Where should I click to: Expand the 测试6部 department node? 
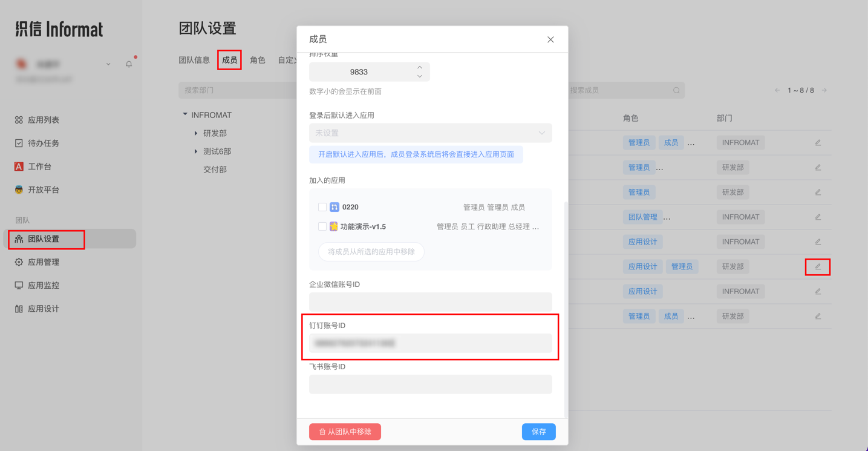click(x=195, y=151)
